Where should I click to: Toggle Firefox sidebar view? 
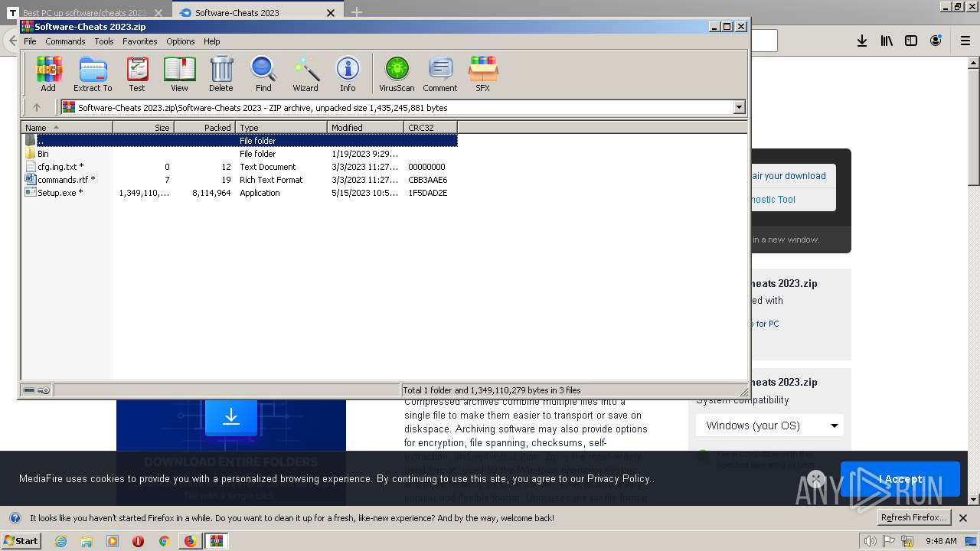tap(911, 41)
